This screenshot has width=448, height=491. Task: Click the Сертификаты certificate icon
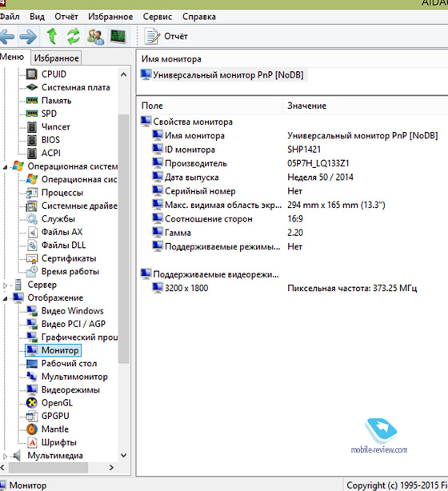pyautogui.click(x=32, y=258)
